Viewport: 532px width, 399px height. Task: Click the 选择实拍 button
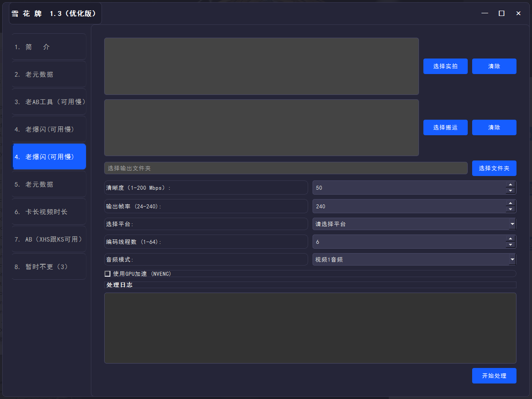tap(445, 66)
